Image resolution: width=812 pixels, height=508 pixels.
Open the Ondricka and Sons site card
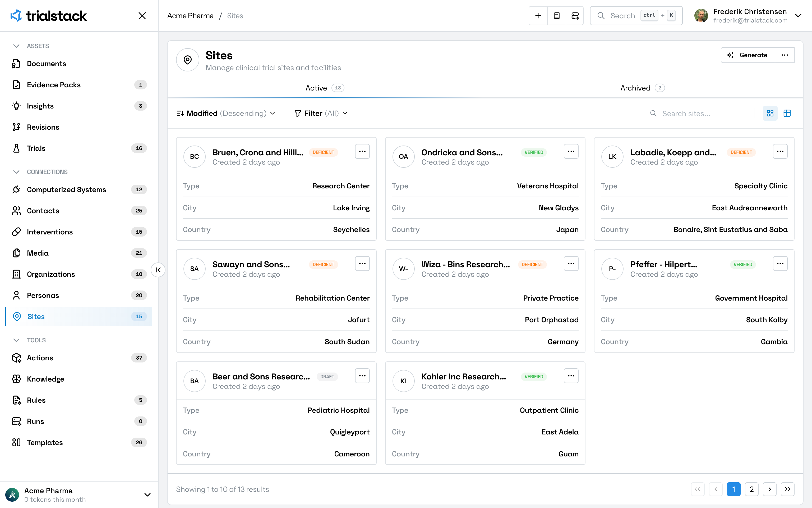462,153
